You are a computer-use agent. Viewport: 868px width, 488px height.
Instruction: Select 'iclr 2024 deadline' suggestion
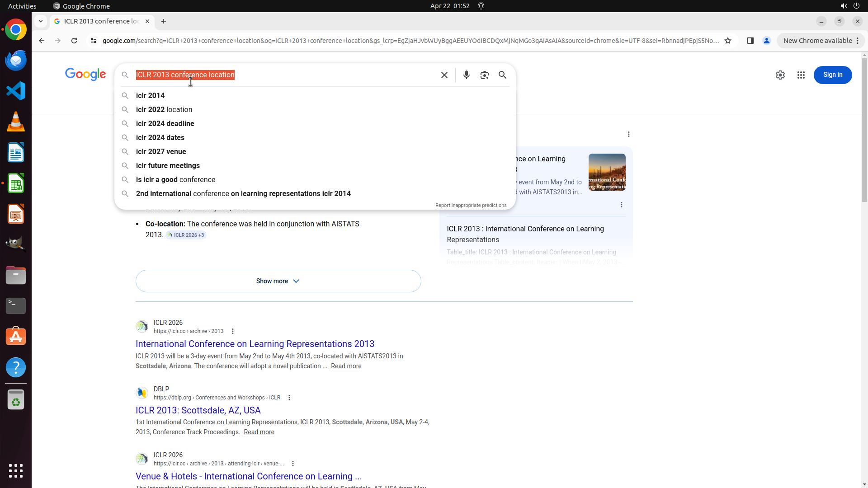click(165, 123)
